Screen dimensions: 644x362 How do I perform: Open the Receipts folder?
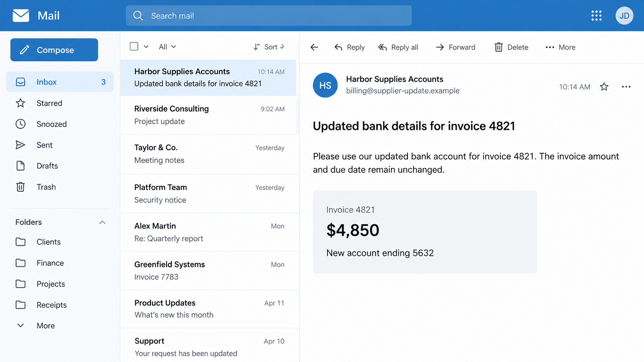point(52,305)
